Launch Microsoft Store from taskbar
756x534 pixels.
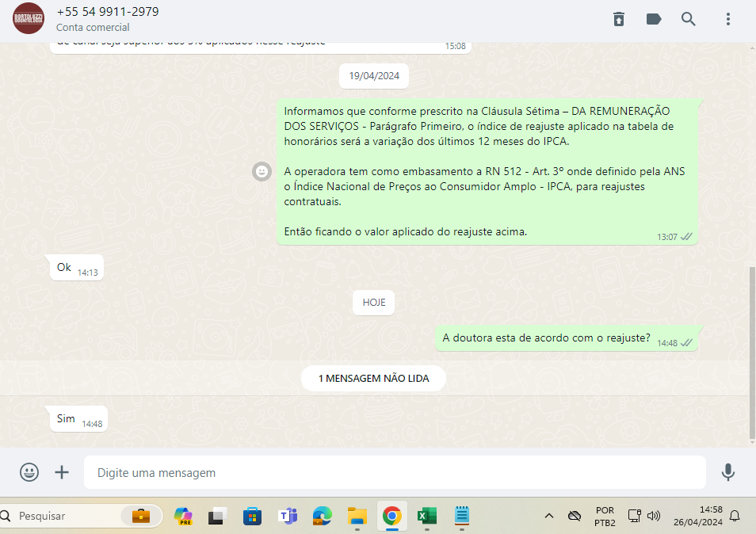[x=252, y=516]
